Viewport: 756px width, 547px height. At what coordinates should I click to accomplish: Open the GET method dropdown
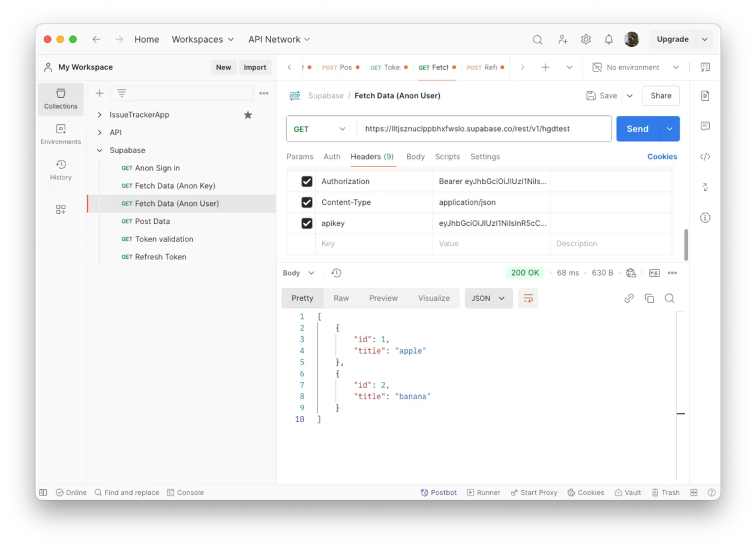[320, 129]
